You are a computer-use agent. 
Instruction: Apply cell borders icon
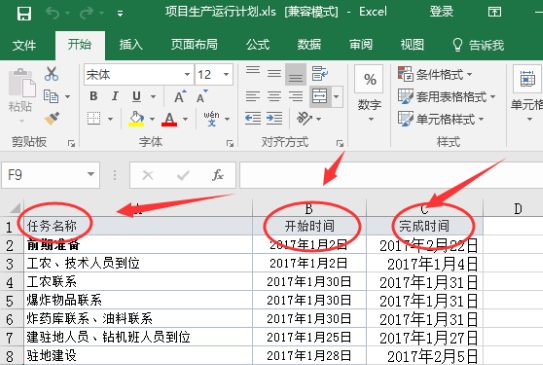coord(94,119)
